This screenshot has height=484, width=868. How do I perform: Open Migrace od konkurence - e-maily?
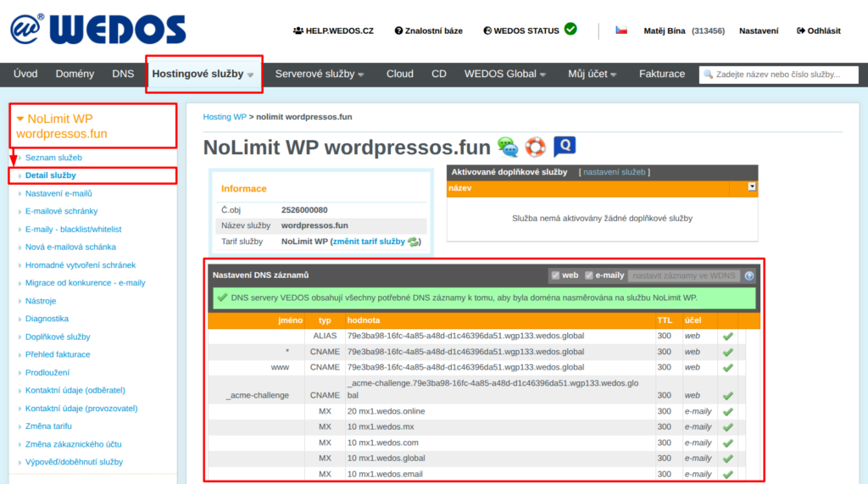point(86,283)
